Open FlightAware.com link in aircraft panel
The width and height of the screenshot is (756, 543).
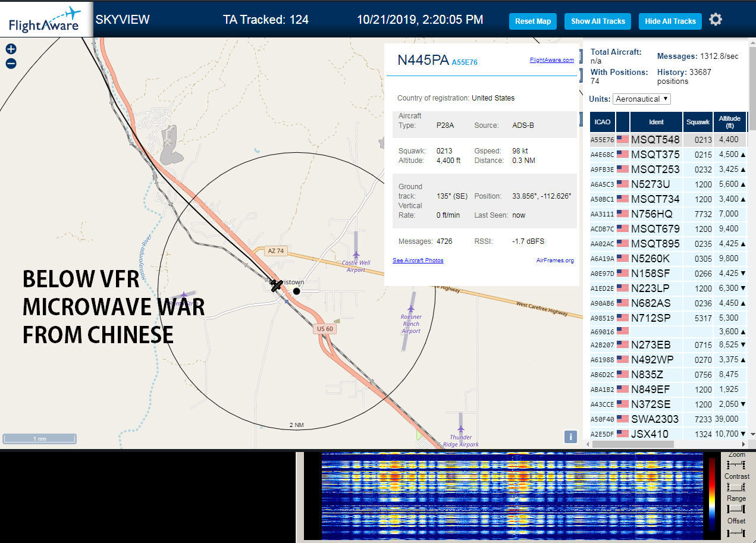click(x=552, y=59)
